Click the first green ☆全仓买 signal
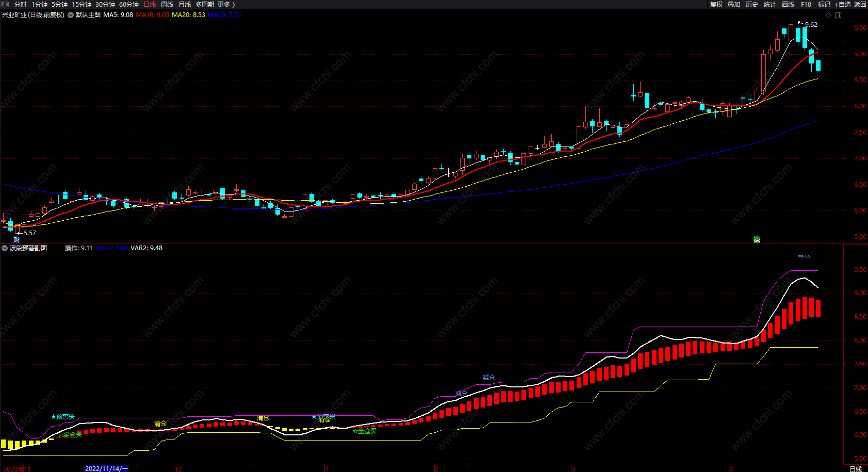 click(70, 435)
